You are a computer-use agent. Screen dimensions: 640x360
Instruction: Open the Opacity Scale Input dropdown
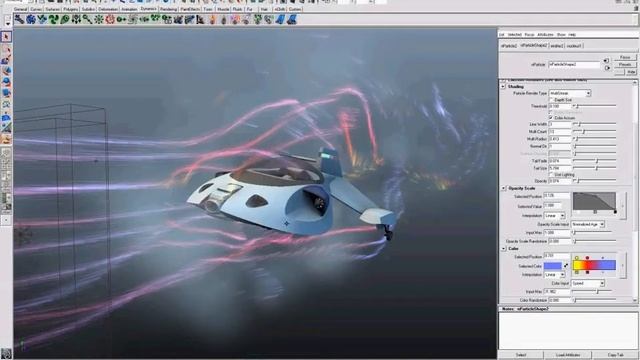point(588,224)
